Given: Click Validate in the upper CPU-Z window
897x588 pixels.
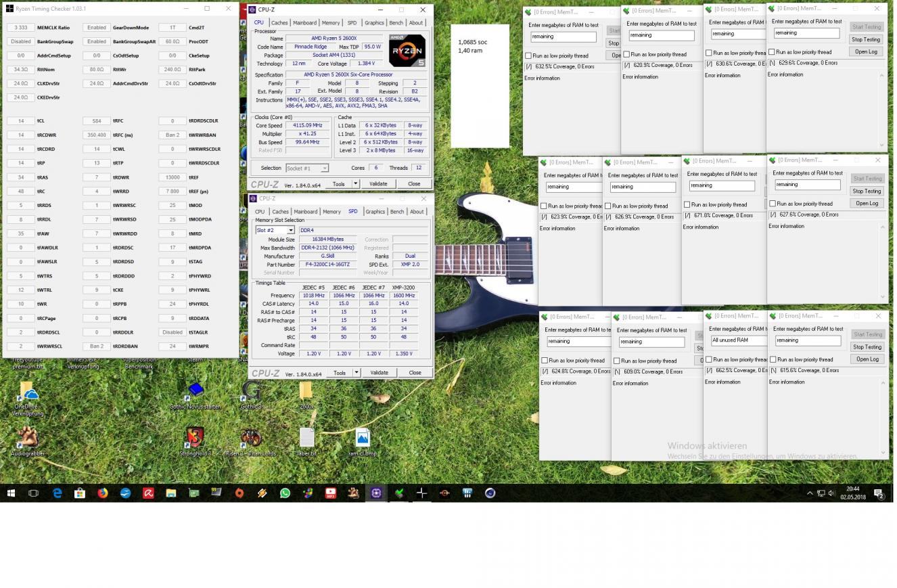Looking at the screenshot, I should coord(378,183).
